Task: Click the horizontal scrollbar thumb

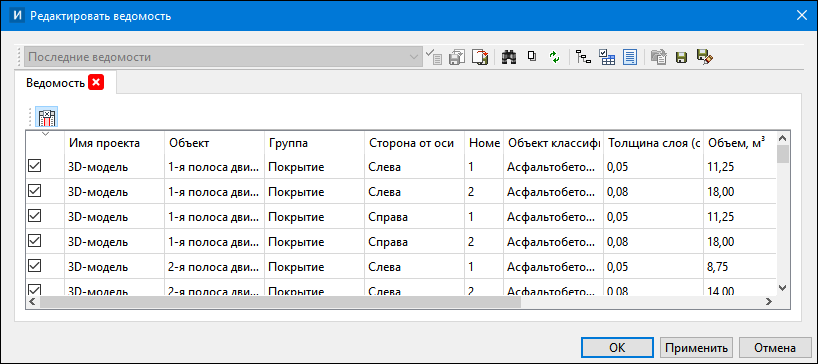Action: 280,301
